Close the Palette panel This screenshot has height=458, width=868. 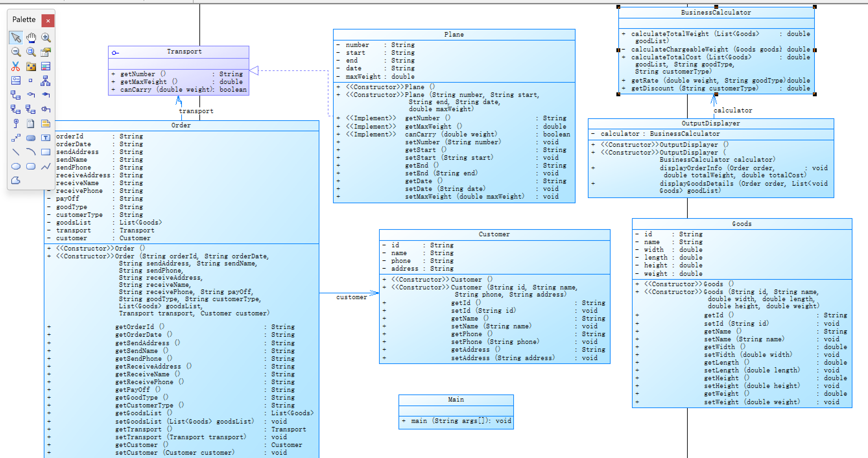pos(48,21)
